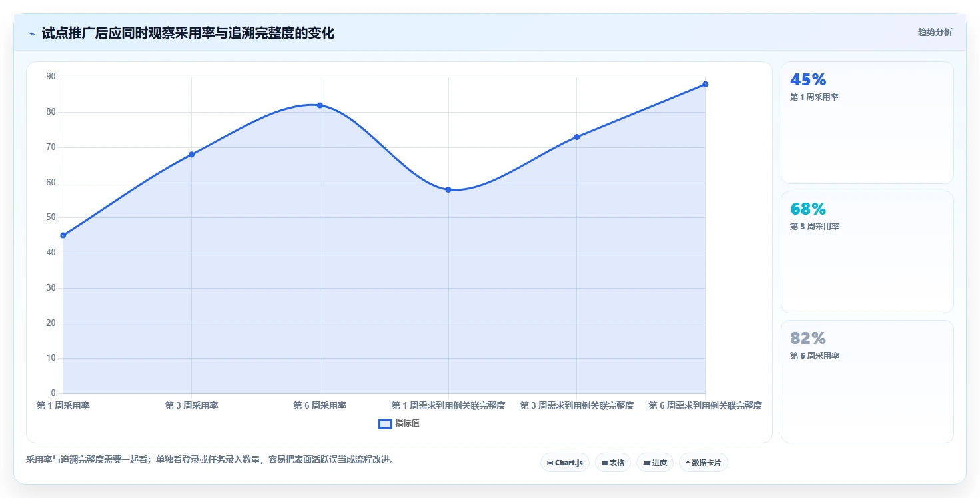Click the chart icon inside Chart.js chip

point(550,463)
